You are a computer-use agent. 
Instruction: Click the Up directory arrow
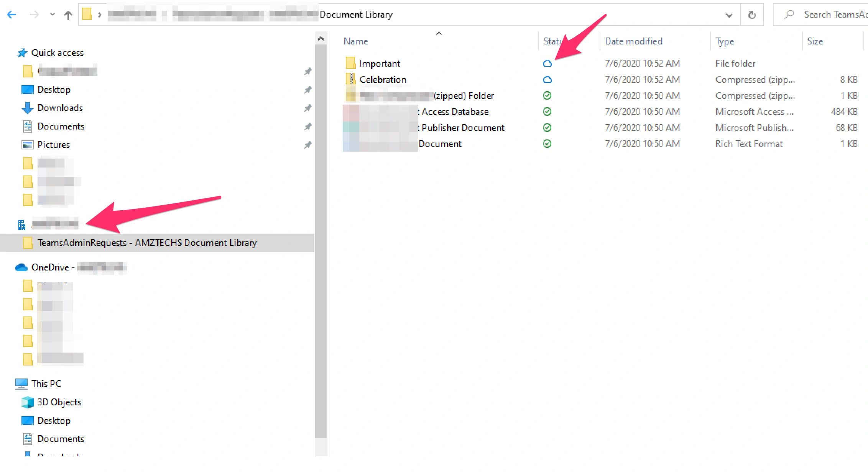coord(68,15)
